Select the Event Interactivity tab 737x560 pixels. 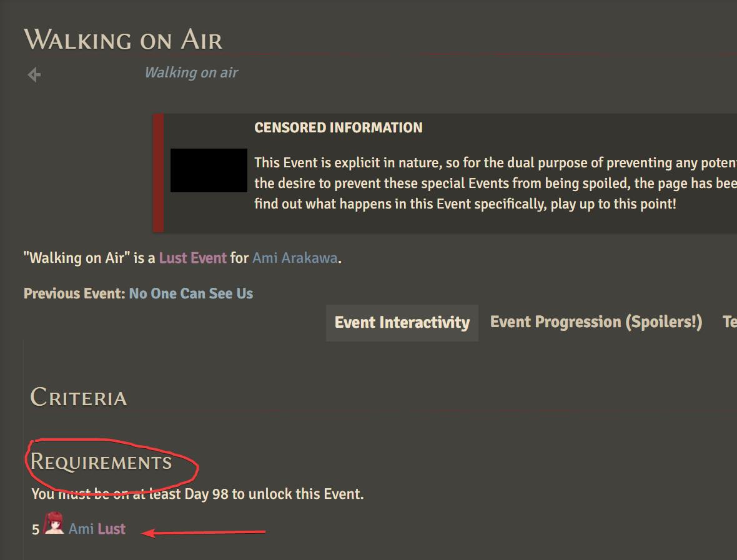[x=402, y=323]
